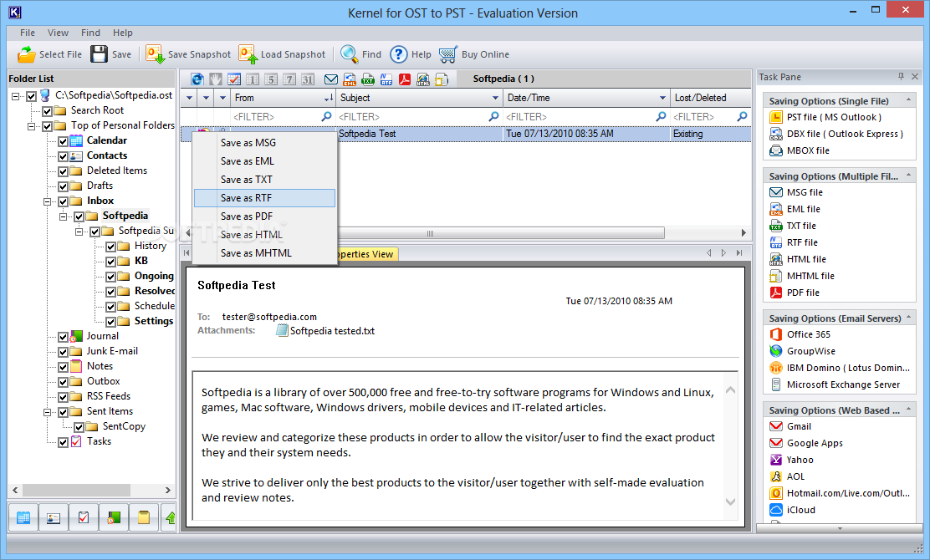Click the Folder List horizontal scrollbar thumb

[x=76, y=490]
